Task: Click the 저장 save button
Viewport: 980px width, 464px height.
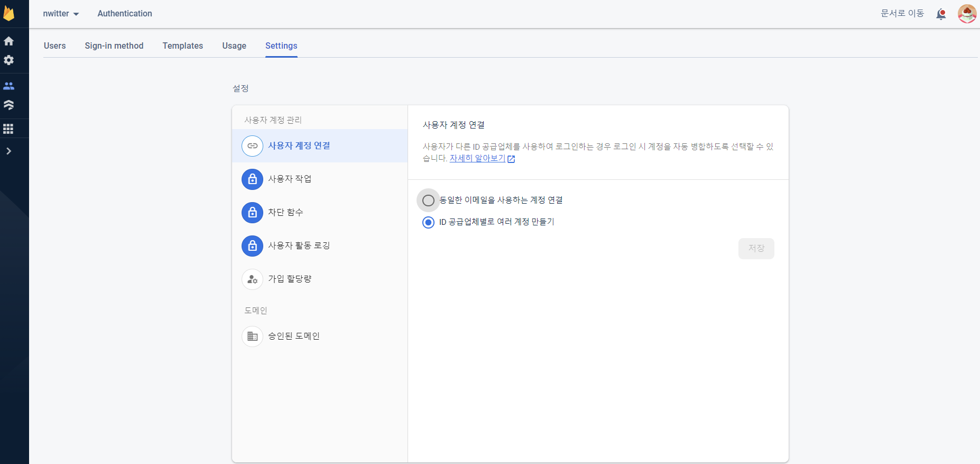Action: (x=756, y=249)
